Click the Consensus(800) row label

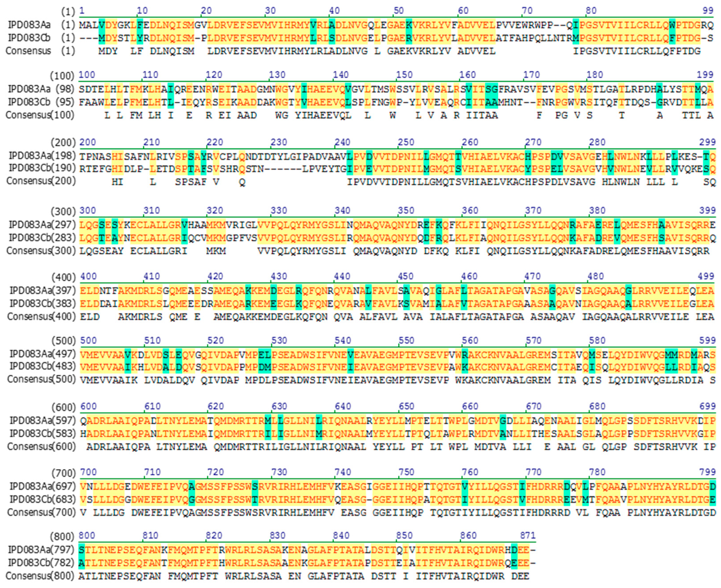click(40, 576)
